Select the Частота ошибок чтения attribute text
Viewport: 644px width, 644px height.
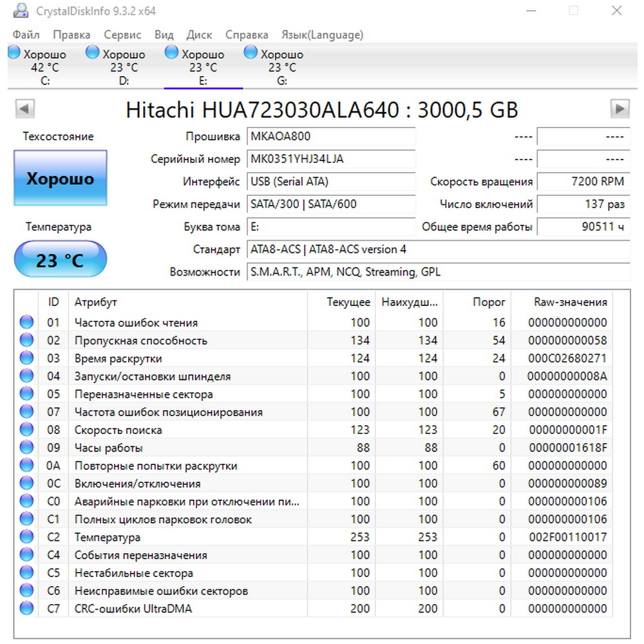(x=136, y=323)
